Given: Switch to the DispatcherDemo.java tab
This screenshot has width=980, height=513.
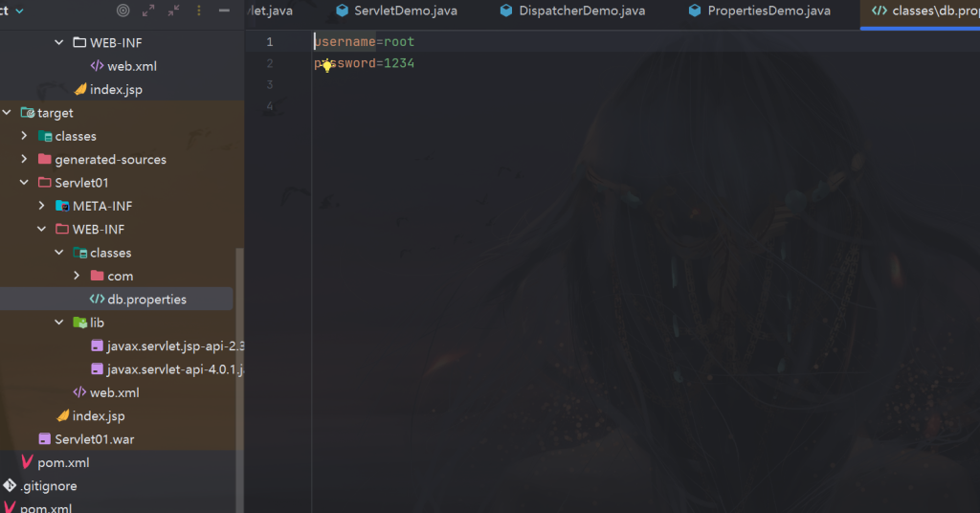Looking at the screenshot, I should (572, 11).
